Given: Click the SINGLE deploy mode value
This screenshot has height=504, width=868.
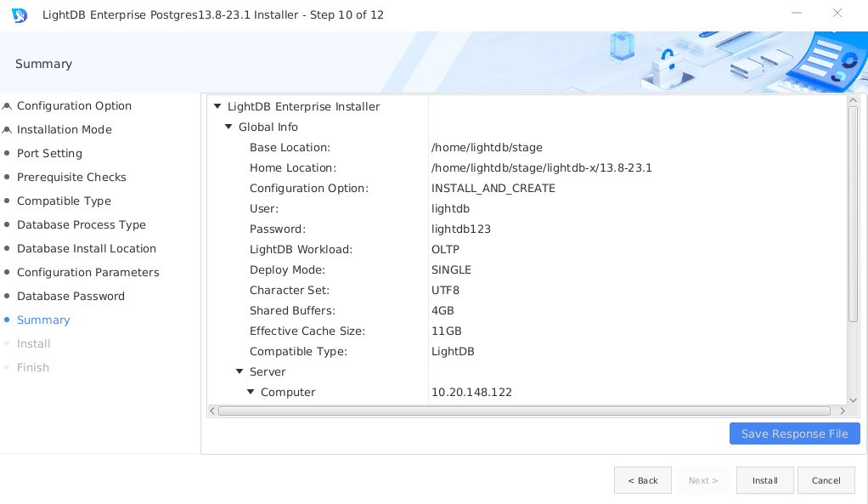Looking at the screenshot, I should pos(451,269).
